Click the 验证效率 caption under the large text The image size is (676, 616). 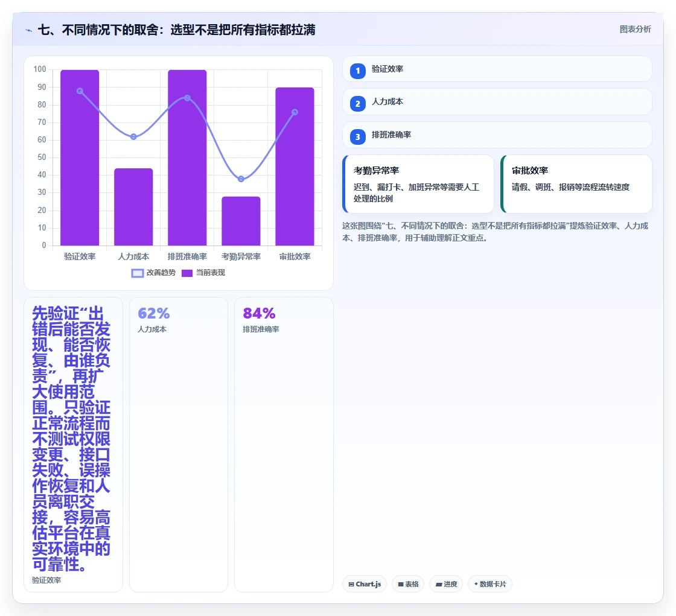click(x=46, y=580)
